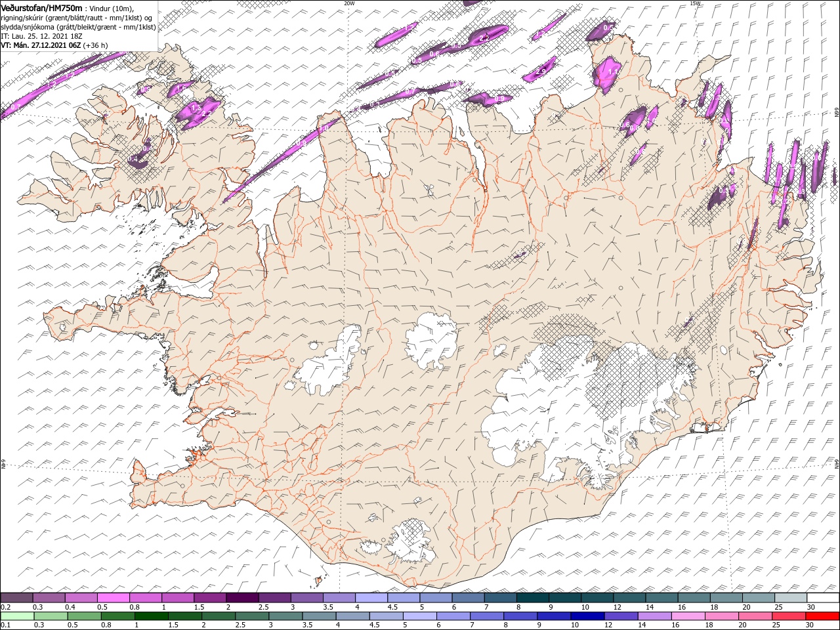
Task: Click the 0.1 value on bottom legend row
Action: pos(6,625)
